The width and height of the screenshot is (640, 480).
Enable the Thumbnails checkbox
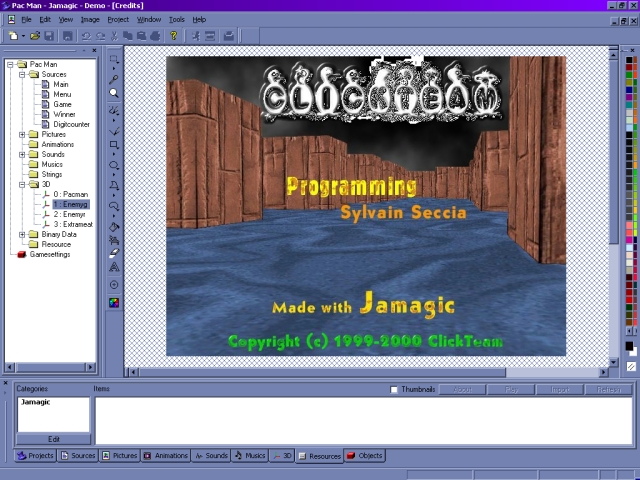395,390
